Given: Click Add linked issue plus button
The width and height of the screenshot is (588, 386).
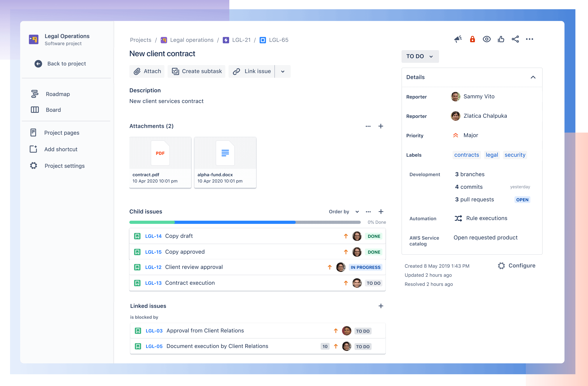Looking at the screenshot, I should click(x=381, y=306).
